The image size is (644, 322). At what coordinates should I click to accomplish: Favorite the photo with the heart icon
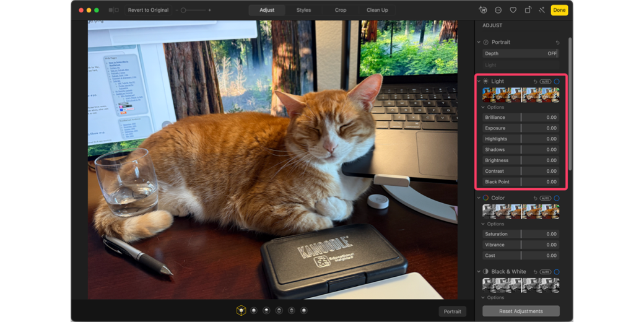click(x=513, y=10)
